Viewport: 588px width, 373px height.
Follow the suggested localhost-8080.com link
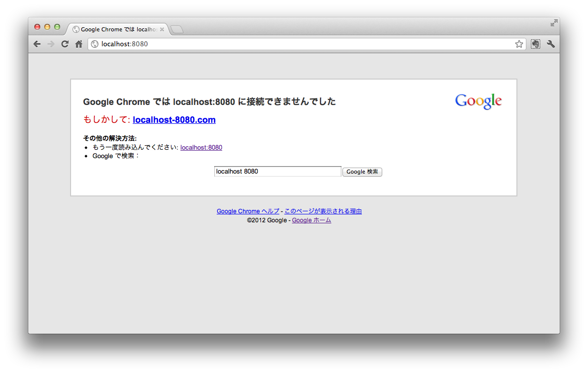[x=174, y=120]
